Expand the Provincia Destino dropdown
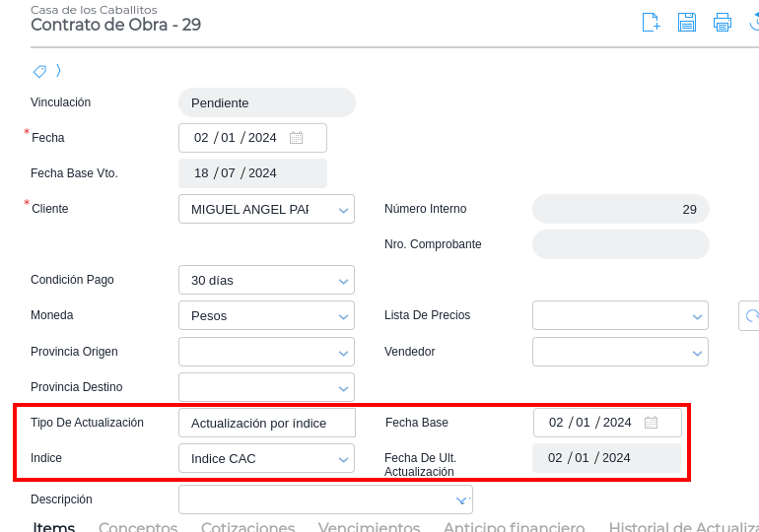The width and height of the screenshot is (759, 532). pyautogui.click(x=343, y=388)
